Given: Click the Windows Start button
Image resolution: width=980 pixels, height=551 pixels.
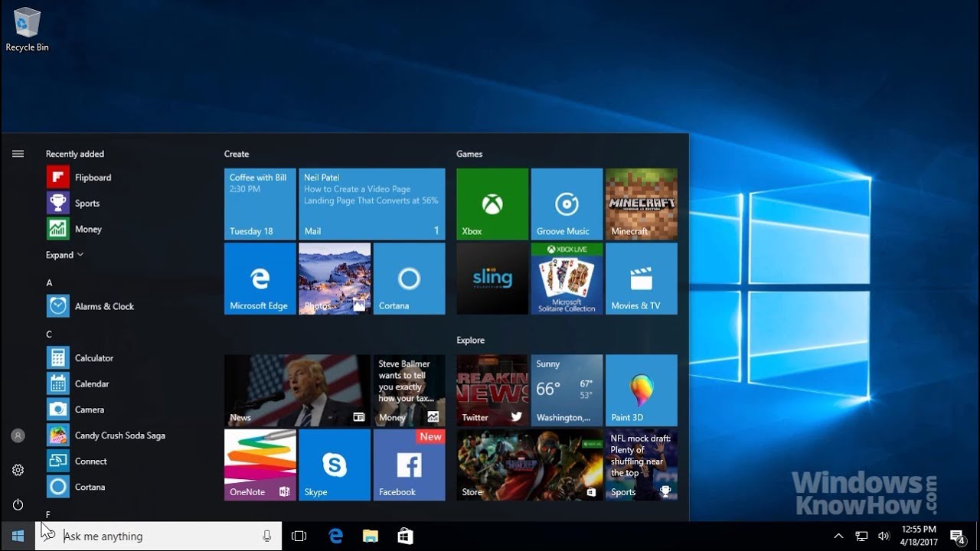Looking at the screenshot, I should (18, 536).
